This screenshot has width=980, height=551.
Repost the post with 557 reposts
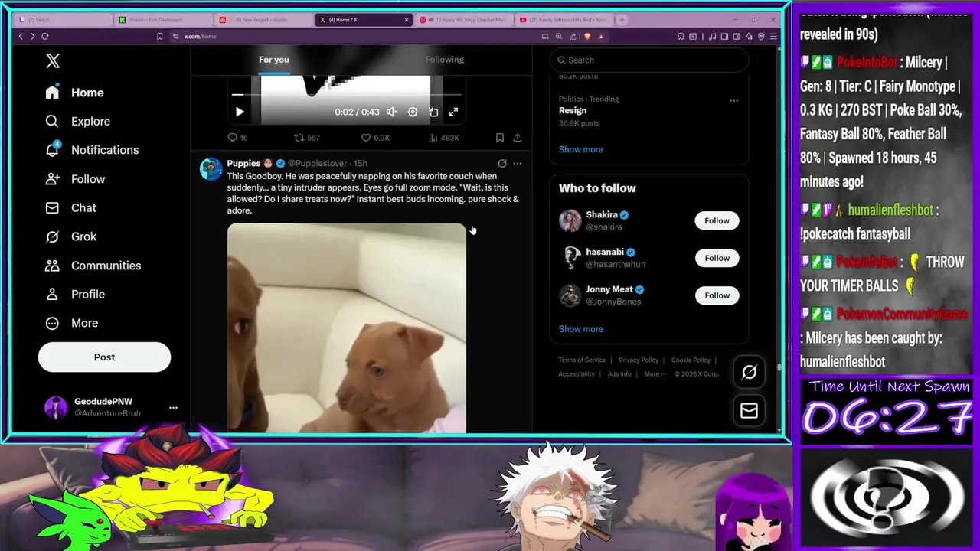click(307, 138)
